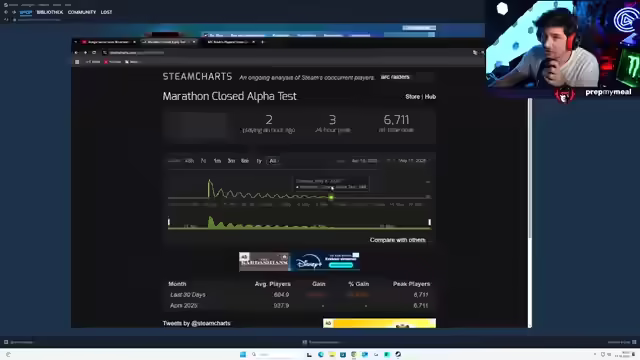Image resolution: width=640 pixels, height=360 pixels.
Task: Open the system tray overflow arrow
Action: (595, 354)
